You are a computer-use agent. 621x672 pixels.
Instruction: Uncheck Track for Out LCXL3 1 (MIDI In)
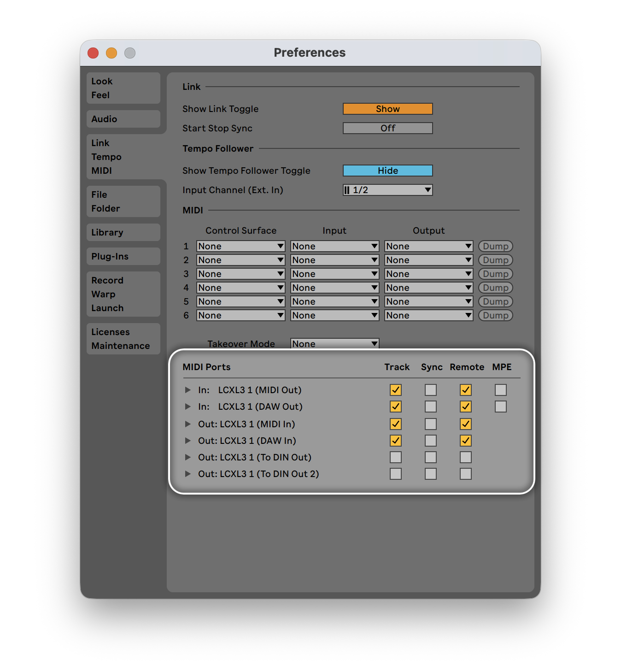click(x=396, y=424)
